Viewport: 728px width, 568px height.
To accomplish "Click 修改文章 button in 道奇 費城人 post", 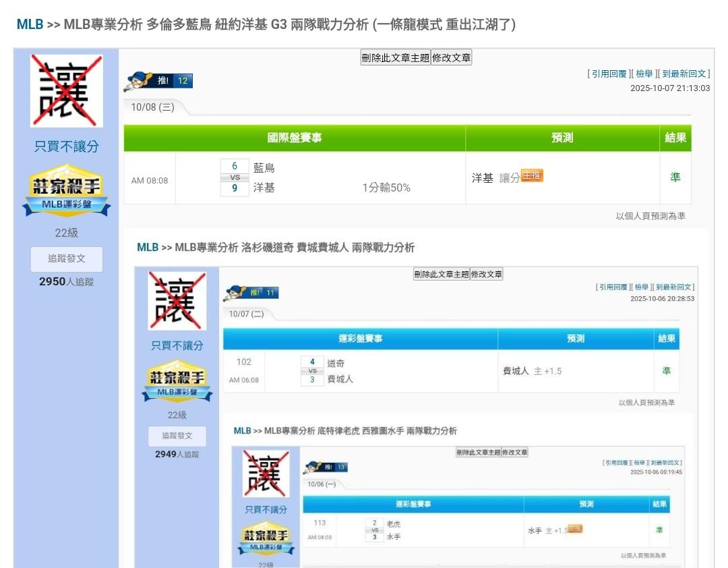I will (487, 275).
